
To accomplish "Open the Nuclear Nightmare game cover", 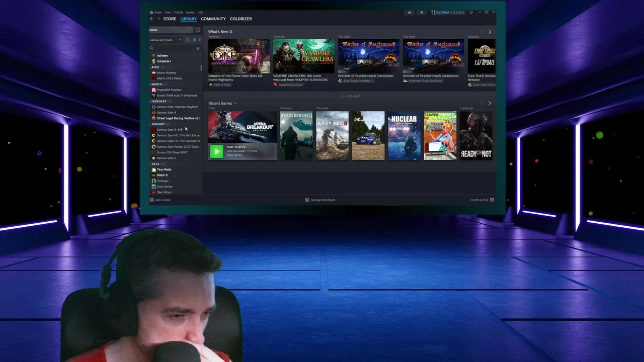I will [404, 136].
